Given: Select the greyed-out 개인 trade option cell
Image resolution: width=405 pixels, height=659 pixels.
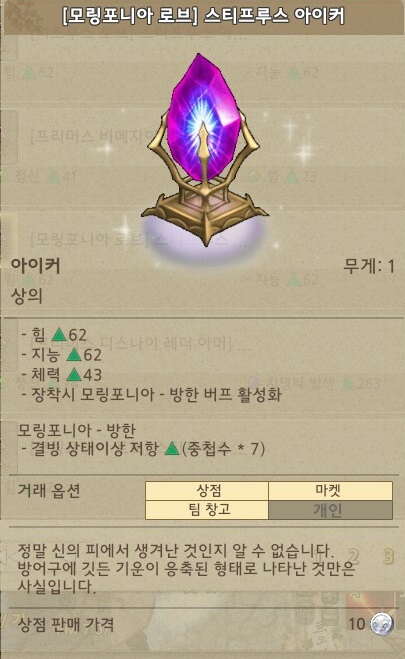Looking at the screenshot, I should tap(330, 510).
